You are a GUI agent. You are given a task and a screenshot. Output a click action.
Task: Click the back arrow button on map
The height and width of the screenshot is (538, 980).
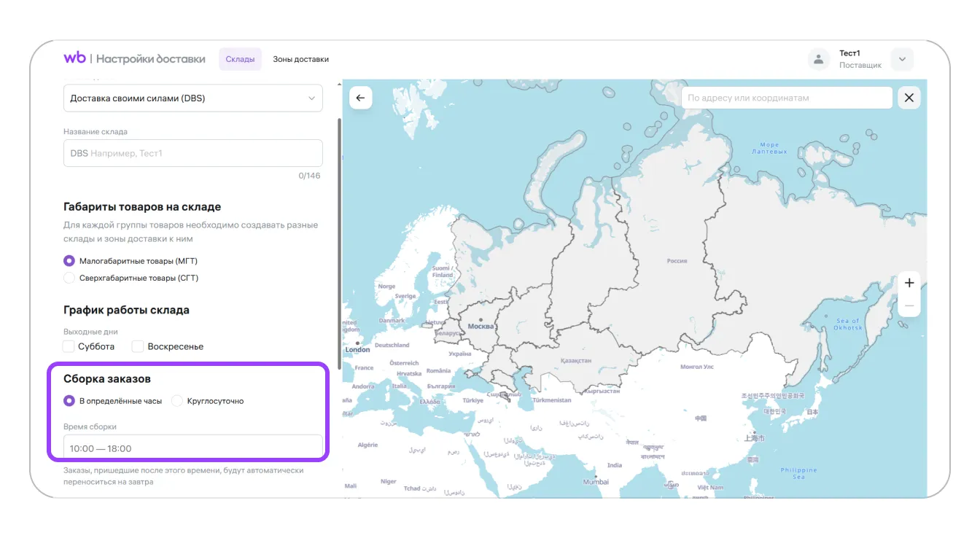click(x=360, y=98)
